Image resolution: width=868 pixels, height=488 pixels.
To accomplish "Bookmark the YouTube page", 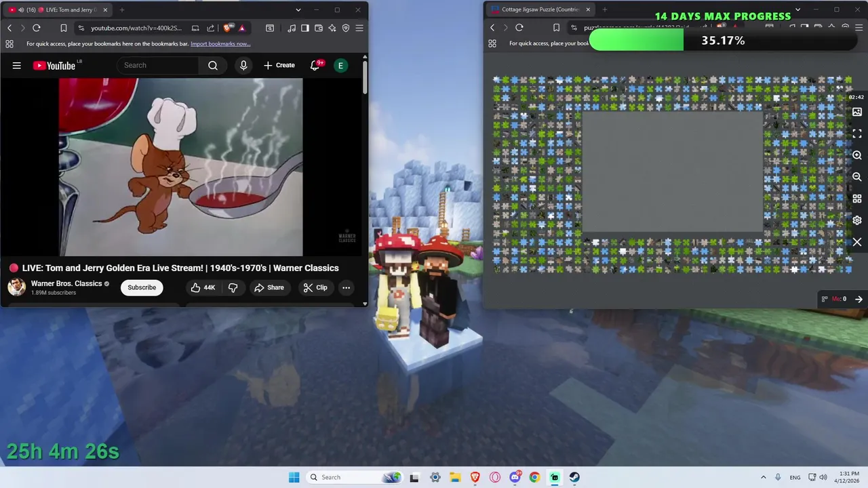I will 63,28.
